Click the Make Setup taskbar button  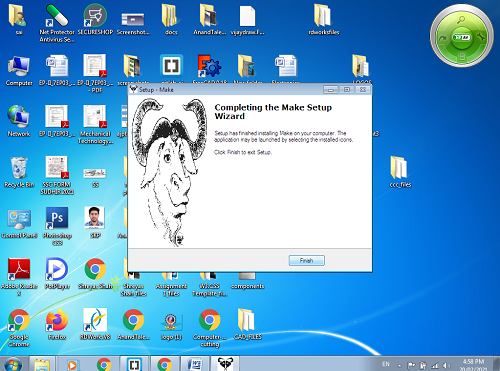(225, 364)
